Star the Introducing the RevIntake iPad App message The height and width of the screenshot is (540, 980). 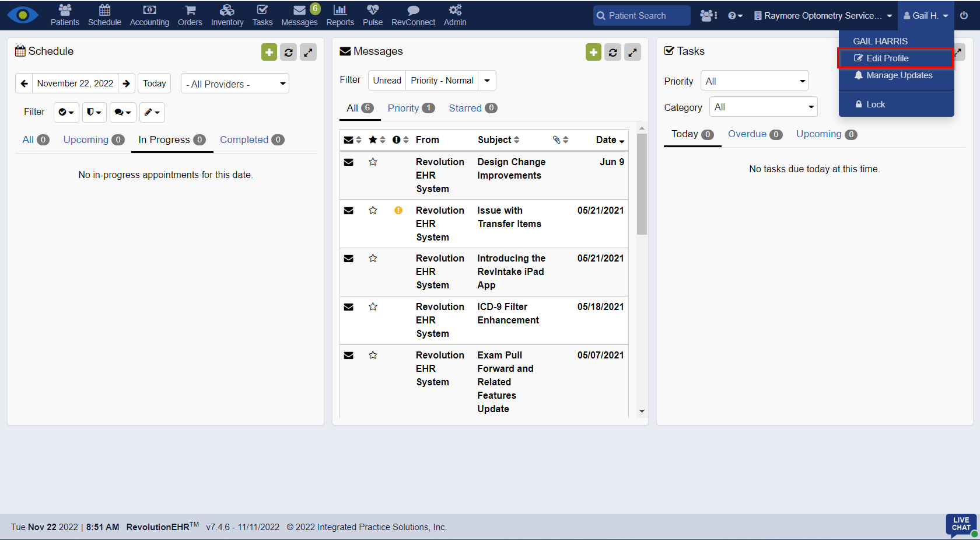pos(373,258)
